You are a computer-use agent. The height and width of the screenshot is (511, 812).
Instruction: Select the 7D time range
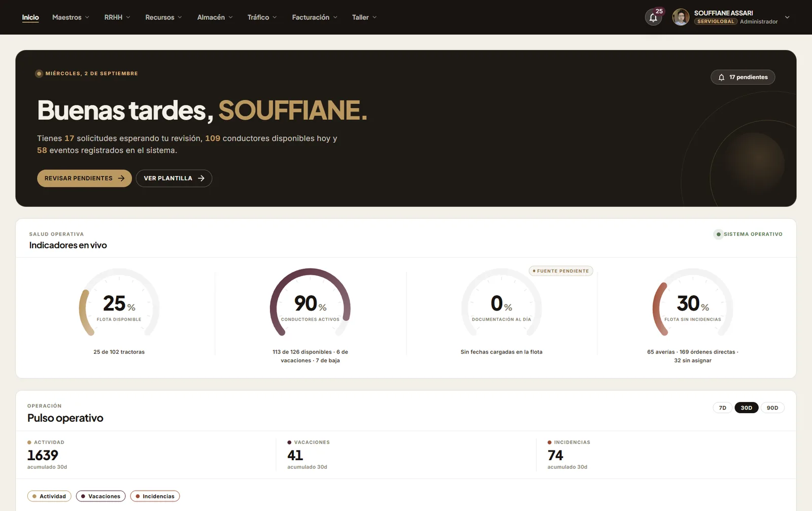pos(723,408)
